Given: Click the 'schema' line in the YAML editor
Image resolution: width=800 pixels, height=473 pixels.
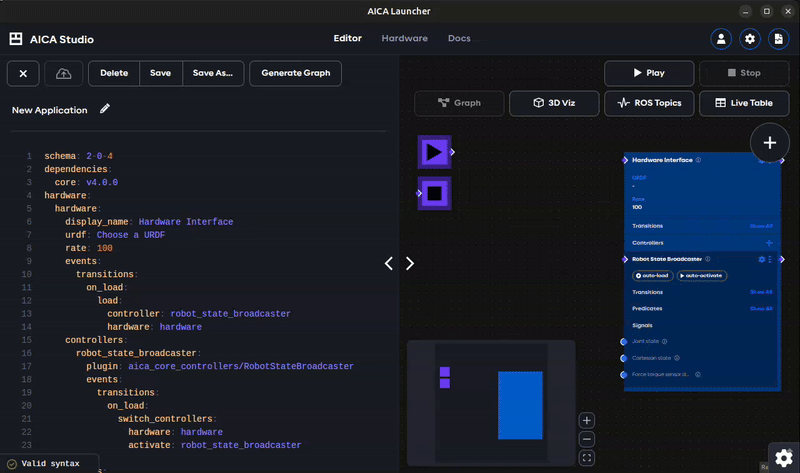Looking at the screenshot, I should pyautogui.click(x=79, y=156).
